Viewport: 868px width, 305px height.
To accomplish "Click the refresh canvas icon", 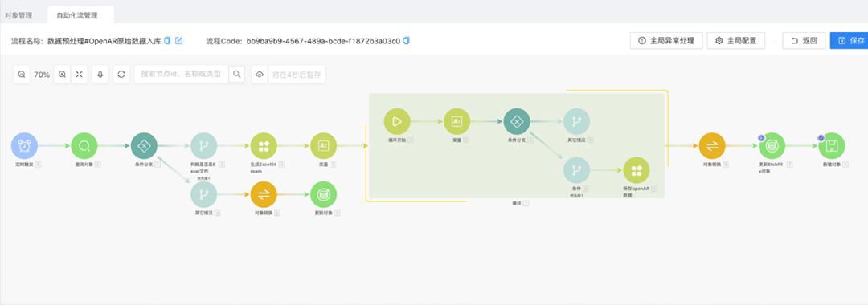I will tap(121, 74).
